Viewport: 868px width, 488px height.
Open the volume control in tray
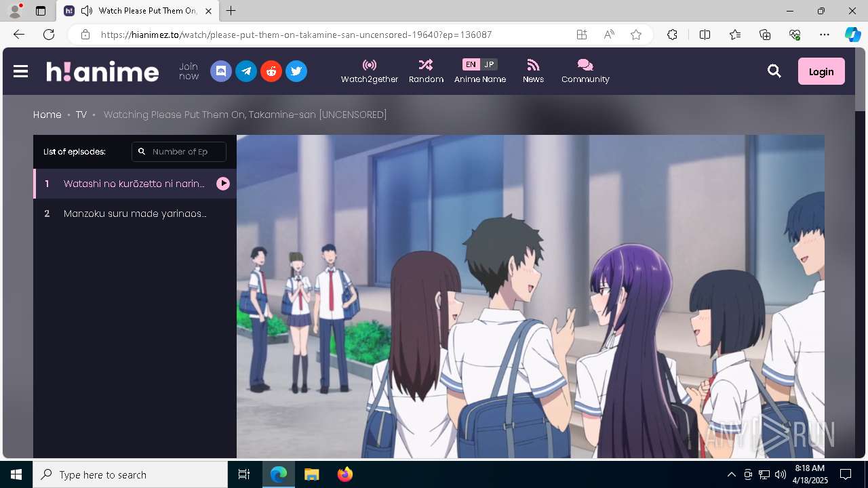[x=781, y=474]
